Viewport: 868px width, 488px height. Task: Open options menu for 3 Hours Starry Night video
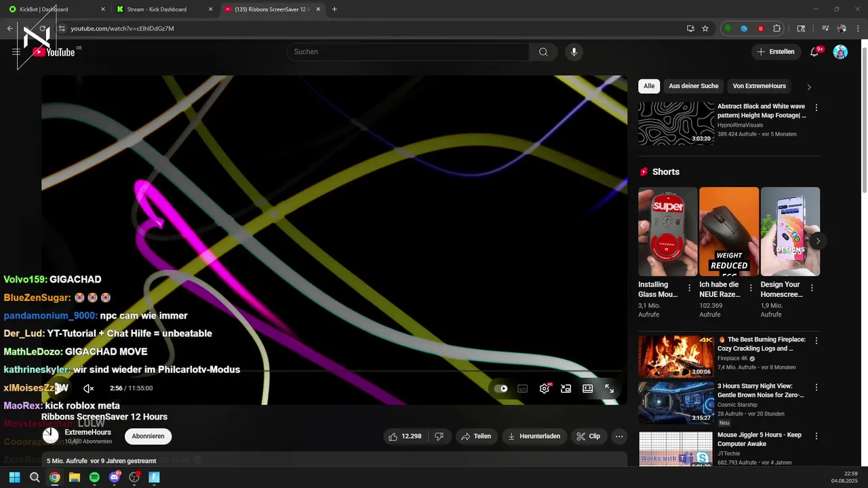click(x=816, y=387)
